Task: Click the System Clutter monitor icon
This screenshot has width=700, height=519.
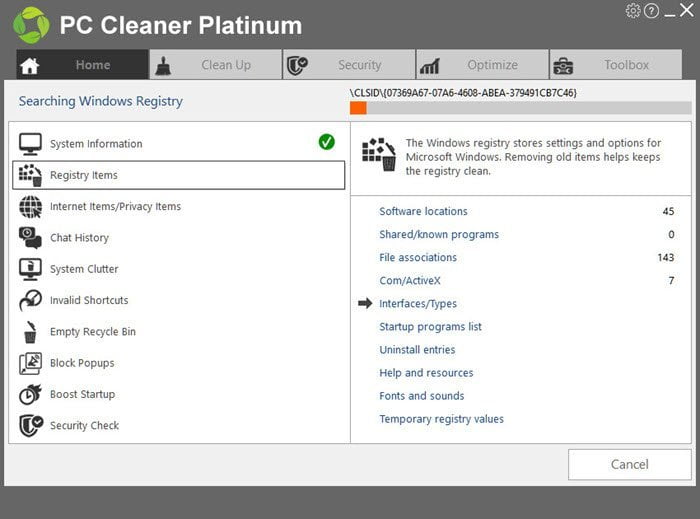Action: pyautogui.click(x=30, y=269)
